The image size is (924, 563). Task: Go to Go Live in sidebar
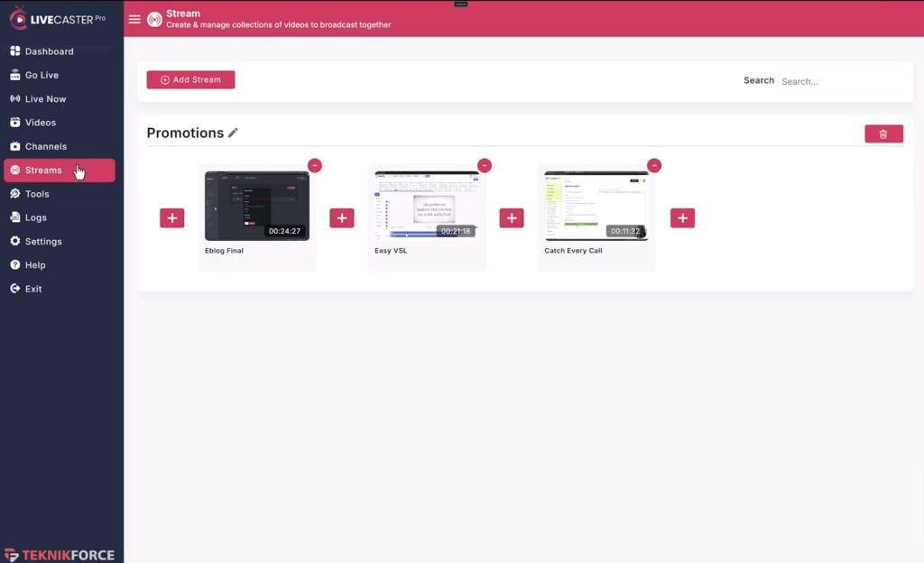pos(42,75)
